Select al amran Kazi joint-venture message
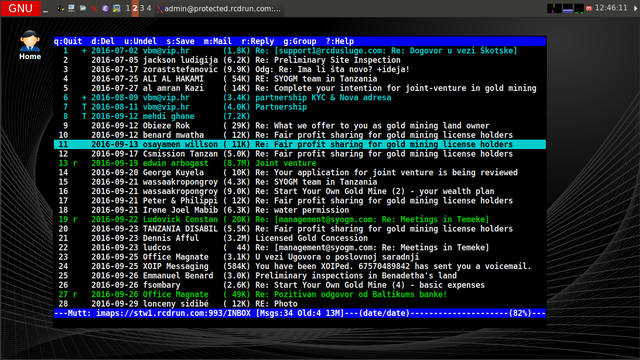The height and width of the screenshot is (360, 640). click(x=300, y=88)
